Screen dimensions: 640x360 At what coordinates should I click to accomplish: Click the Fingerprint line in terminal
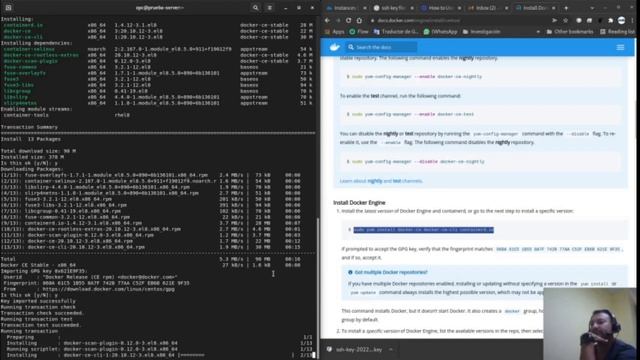pyautogui.click(x=96, y=283)
